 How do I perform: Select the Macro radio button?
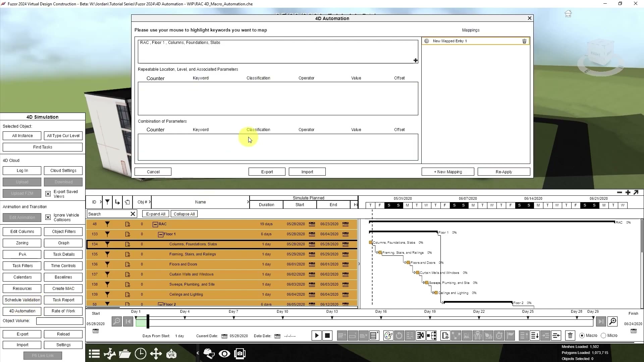tap(582, 336)
